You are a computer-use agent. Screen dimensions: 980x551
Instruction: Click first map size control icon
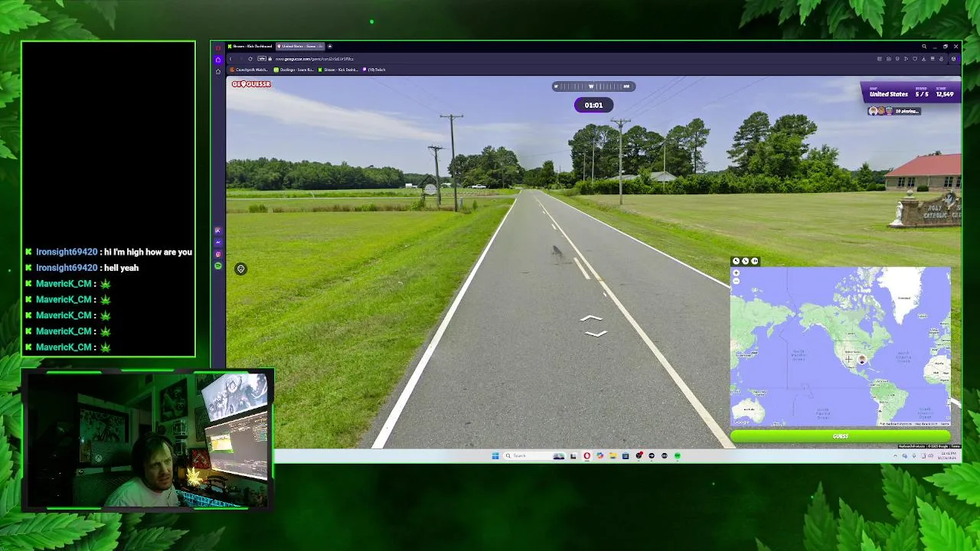click(736, 261)
